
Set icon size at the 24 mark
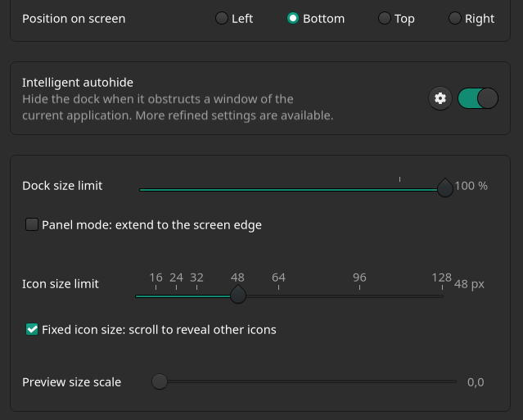[176, 295]
